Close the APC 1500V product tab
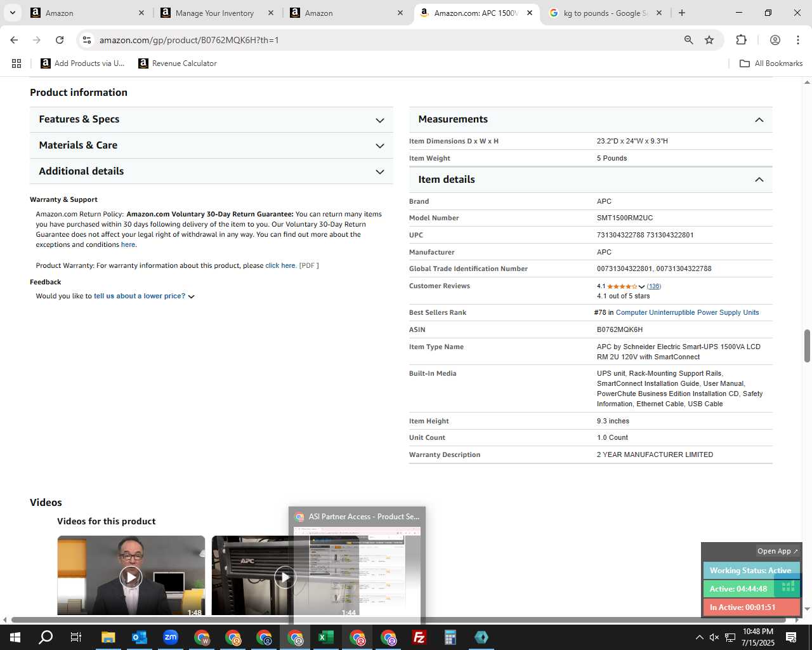Screen dimensions: 812x650 click(x=530, y=13)
